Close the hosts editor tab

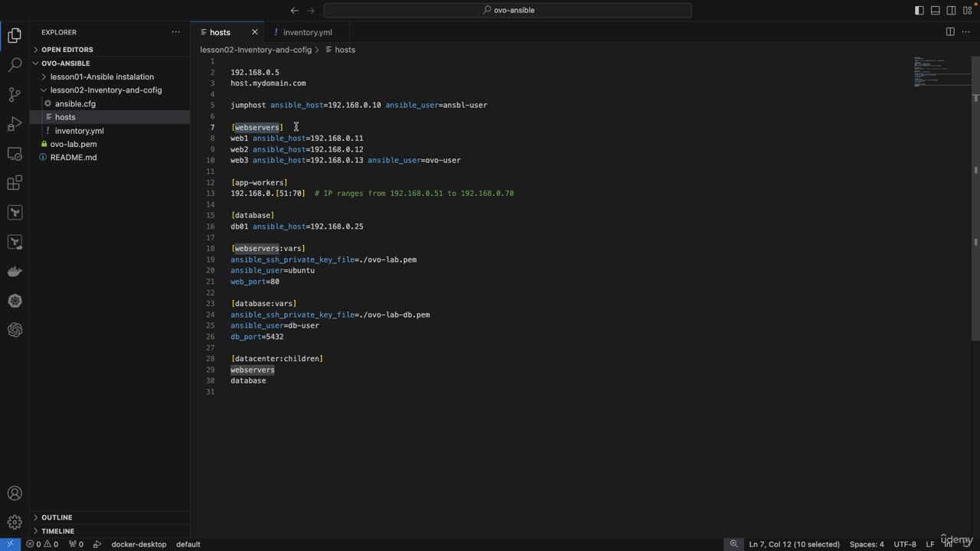(255, 32)
